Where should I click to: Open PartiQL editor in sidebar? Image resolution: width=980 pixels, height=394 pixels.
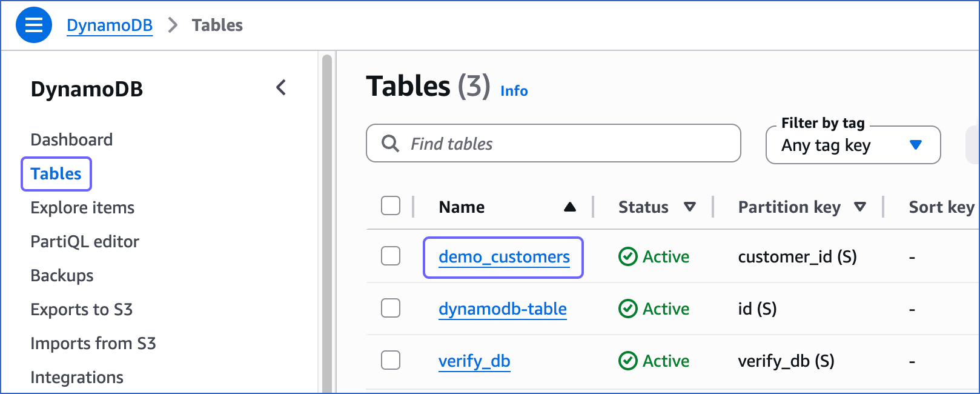[x=85, y=242]
